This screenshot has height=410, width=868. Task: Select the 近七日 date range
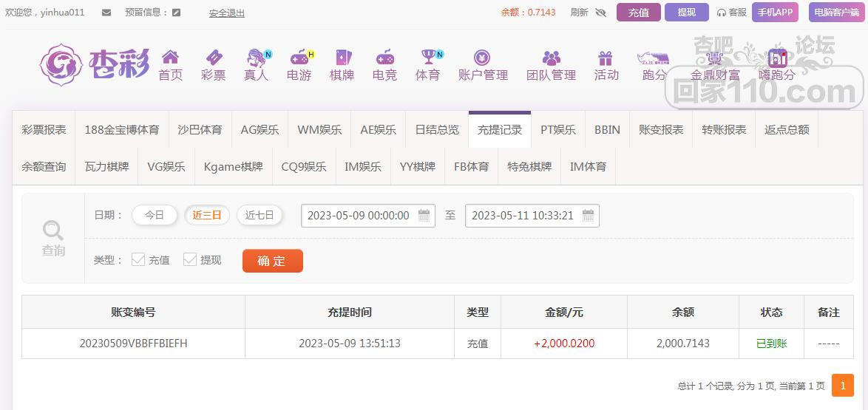[x=260, y=215]
